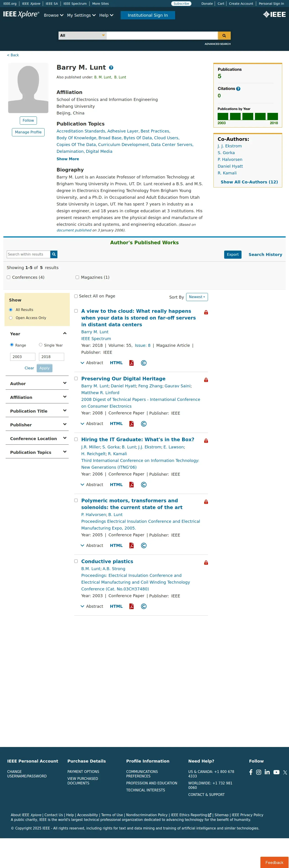Tick checkbox for Preserving Our Digital Heritage
The image size is (289, 868).
click(76, 379)
